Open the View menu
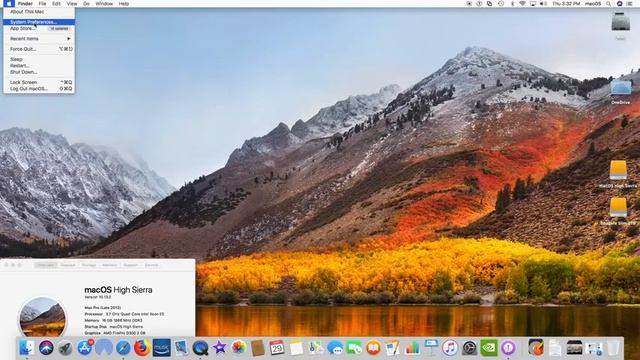 tap(72, 4)
